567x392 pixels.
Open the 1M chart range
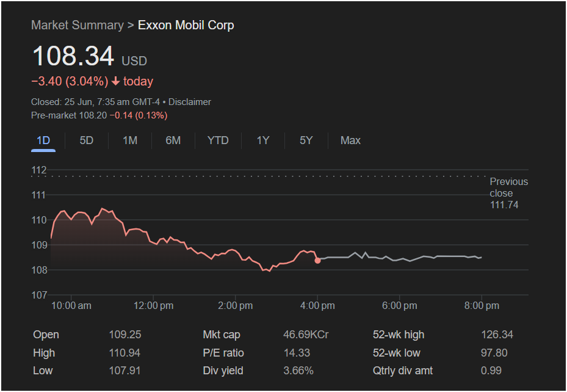[x=130, y=140]
